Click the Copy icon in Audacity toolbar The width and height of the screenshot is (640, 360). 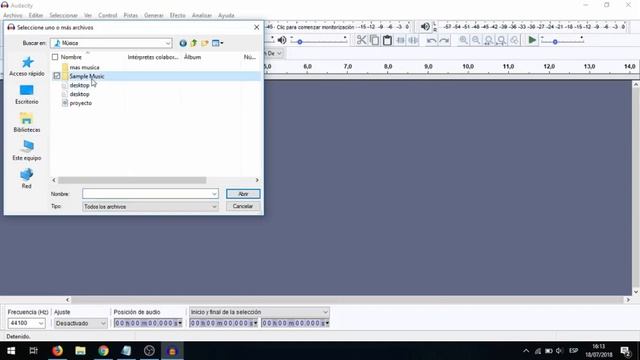tap(374, 40)
